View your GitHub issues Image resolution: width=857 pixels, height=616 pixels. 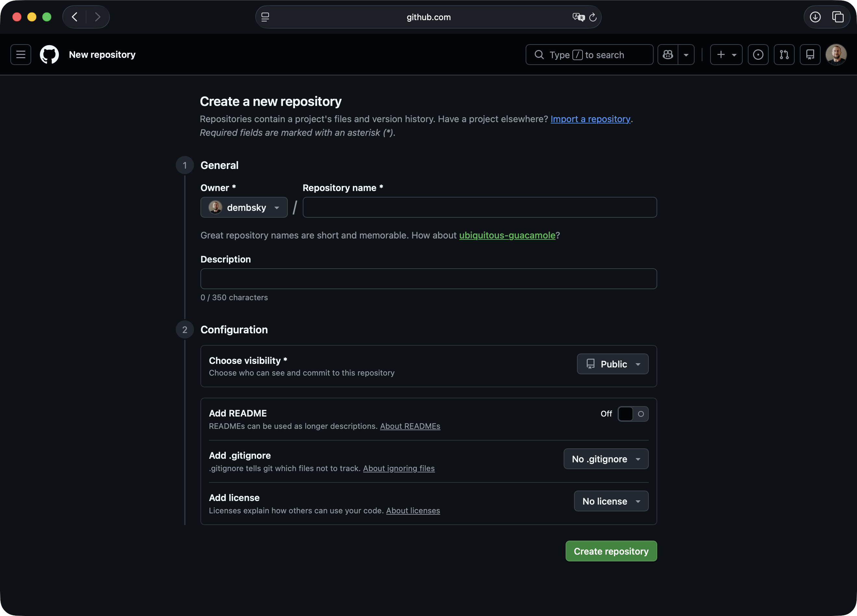point(758,54)
